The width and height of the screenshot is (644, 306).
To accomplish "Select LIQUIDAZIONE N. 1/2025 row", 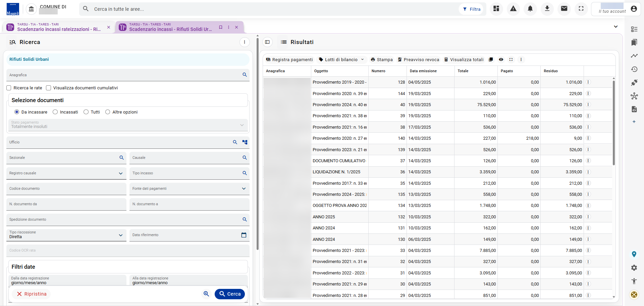I will click(438, 172).
